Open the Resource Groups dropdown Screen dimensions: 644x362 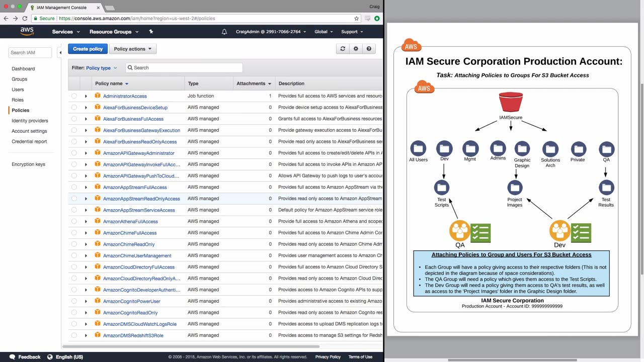tap(114, 32)
